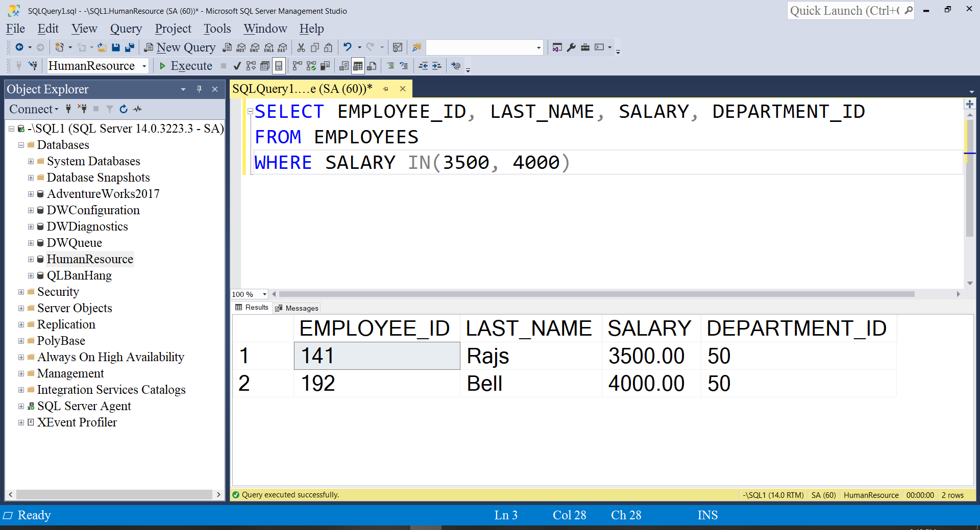Open the HumanResource database dropdown
Screen dimensions: 980x530
coord(144,66)
